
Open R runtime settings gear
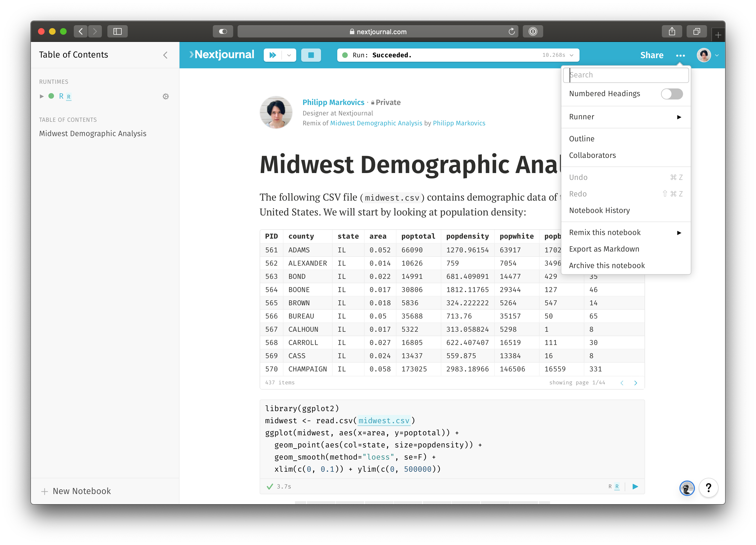tap(166, 96)
